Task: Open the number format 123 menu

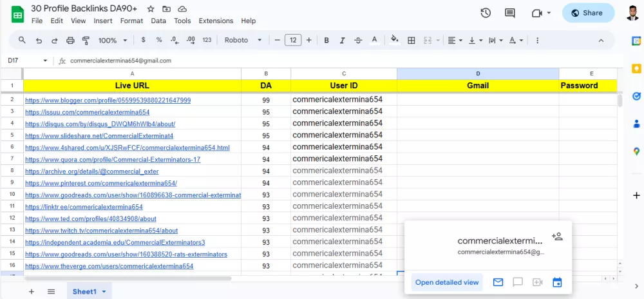Action: 207,40
